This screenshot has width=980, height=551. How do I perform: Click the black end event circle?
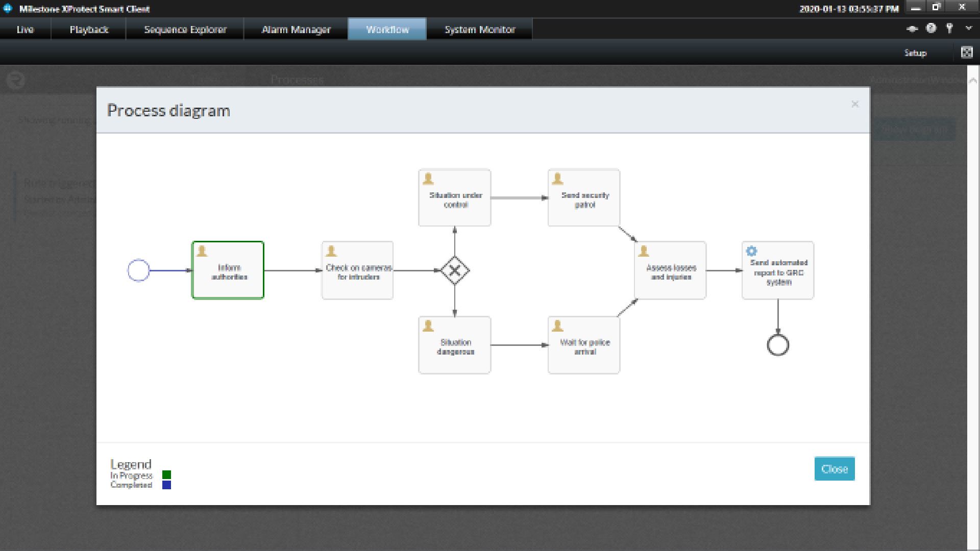tap(778, 345)
